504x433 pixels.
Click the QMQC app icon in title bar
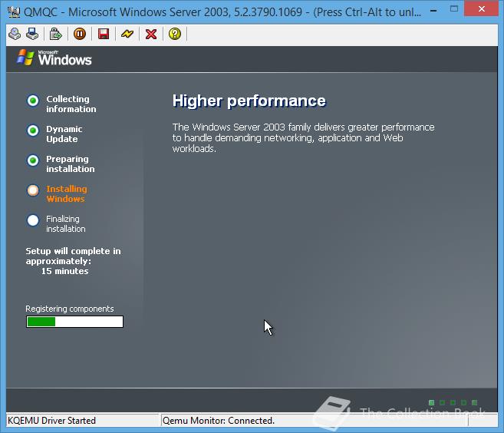(14, 12)
